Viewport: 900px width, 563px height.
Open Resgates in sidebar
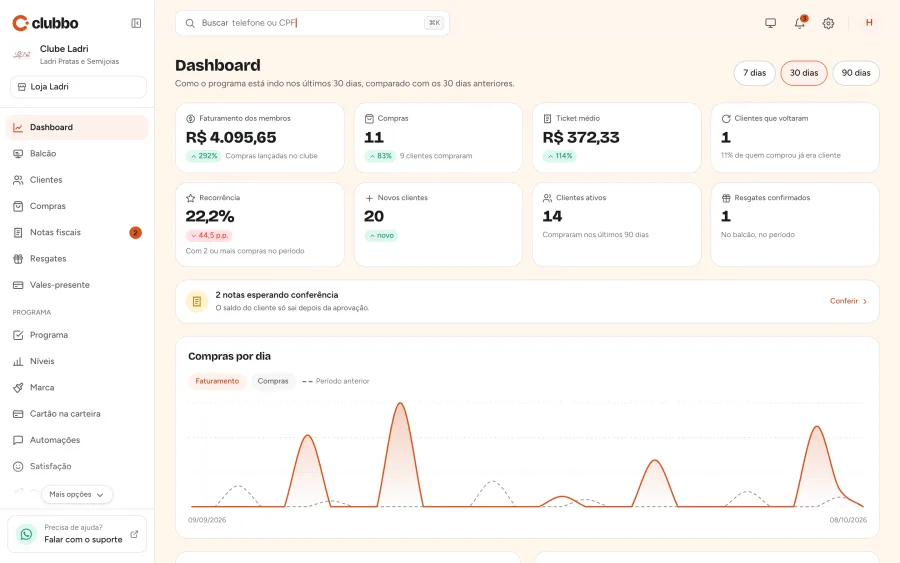coord(77,259)
